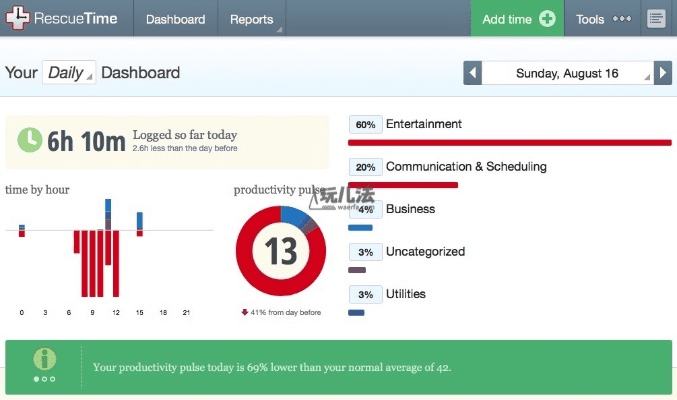Expand the Reports menu

pyautogui.click(x=253, y=19)
